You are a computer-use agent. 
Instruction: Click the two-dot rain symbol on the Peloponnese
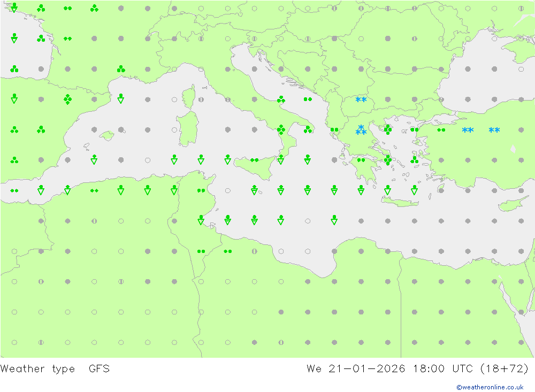[x=361, y=160]
